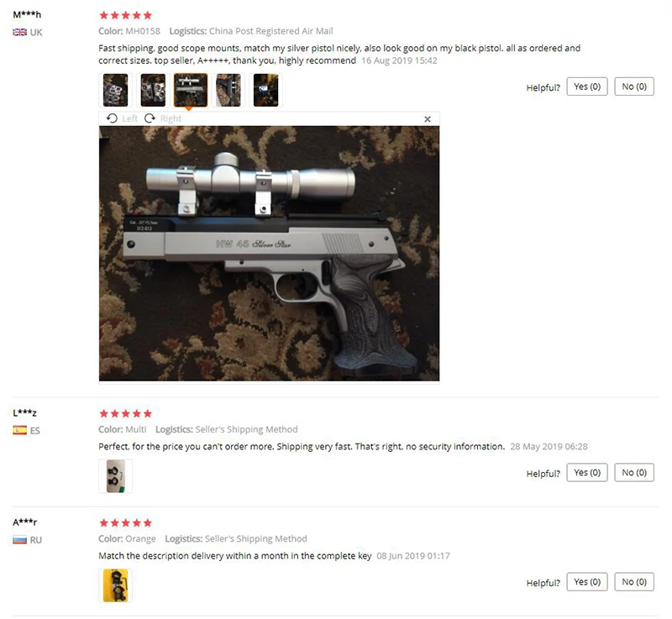Viewport: 672px width, 619px height.
Task: Click the Russia flag icon under A***r
Action: 19,540
